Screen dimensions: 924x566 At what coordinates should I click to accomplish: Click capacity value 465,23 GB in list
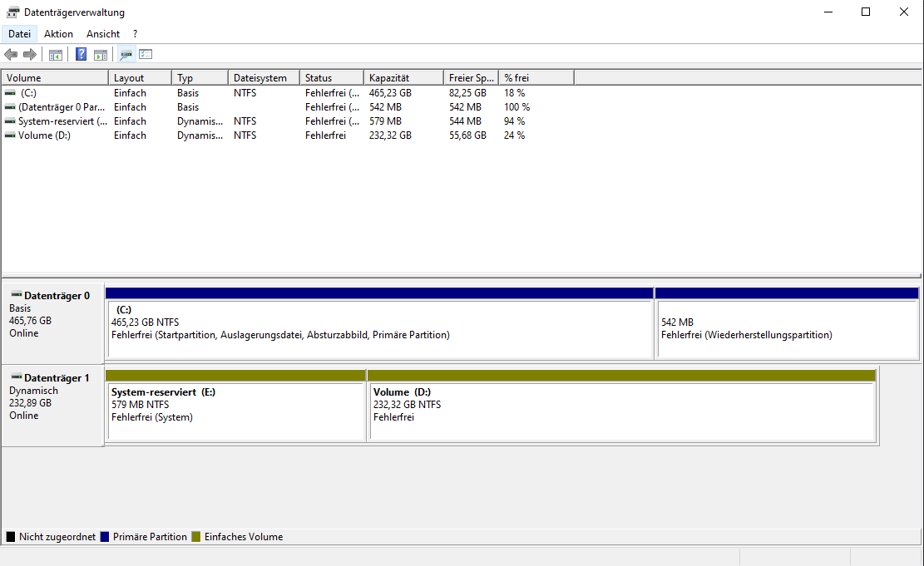click(x=390, y=93)
